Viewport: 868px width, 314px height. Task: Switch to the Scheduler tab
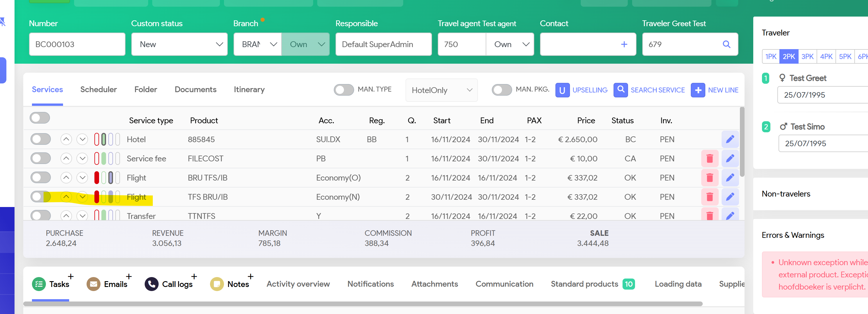click(98, 89)
